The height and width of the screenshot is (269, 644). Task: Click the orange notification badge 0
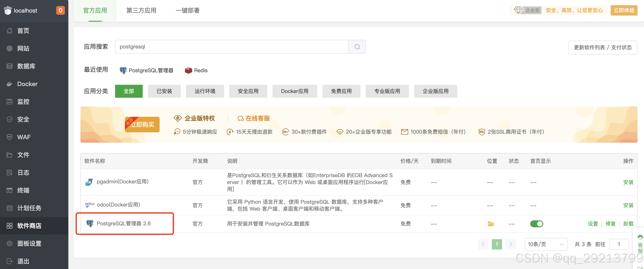[x=60, y=11]
